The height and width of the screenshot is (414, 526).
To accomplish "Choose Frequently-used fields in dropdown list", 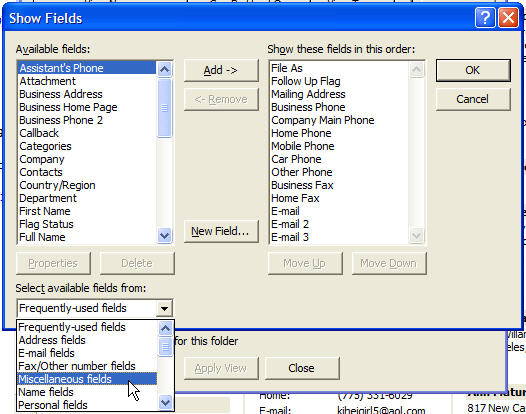I will (87, 327).
